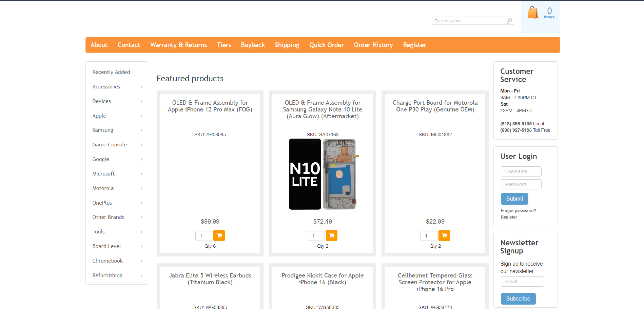Open Jabra Elite 5 Wireless Earbuds product
The image size is (644, 309).
click(210, 279)
